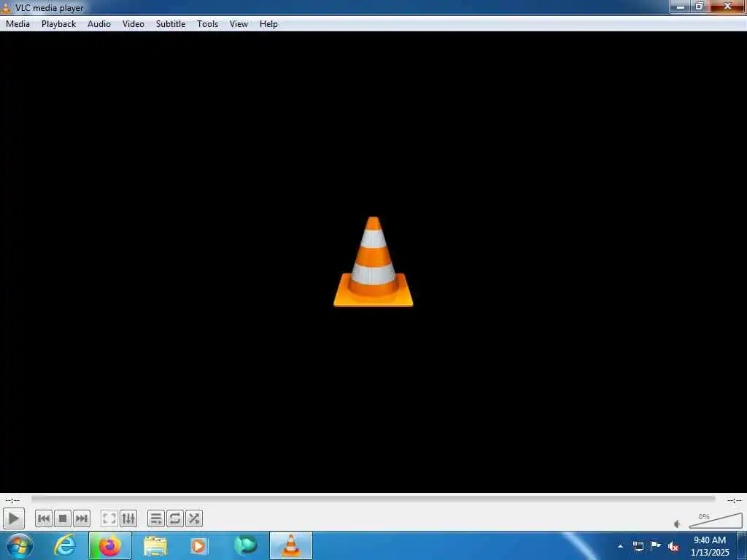Toggle loop repeat mode
This screenshot has height=560, width=747.
pos(175,518)
